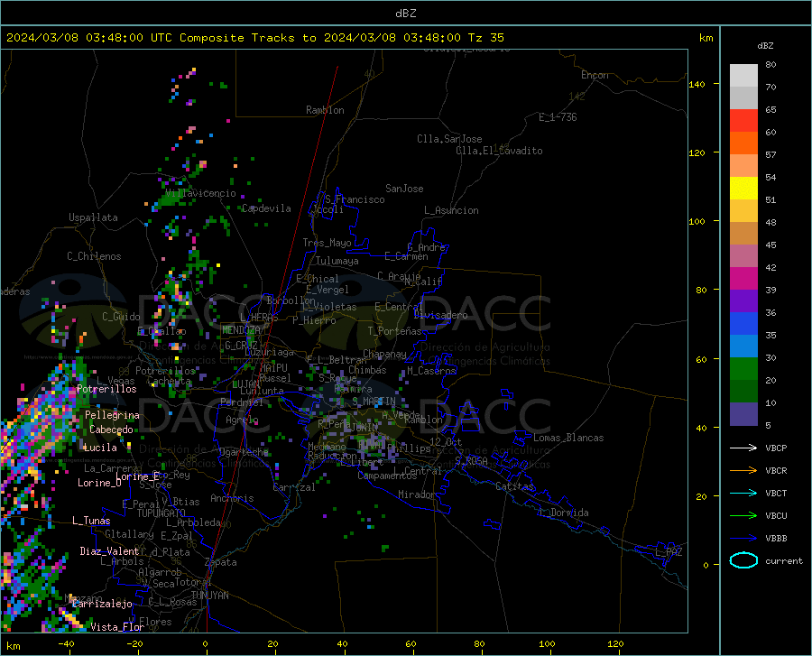
Task: Click the 0 tick on vertical axis
Action: (706, 565)
